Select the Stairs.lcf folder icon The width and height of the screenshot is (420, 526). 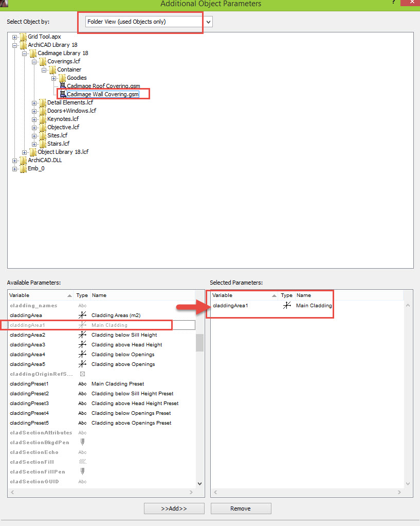click(43, 144)
